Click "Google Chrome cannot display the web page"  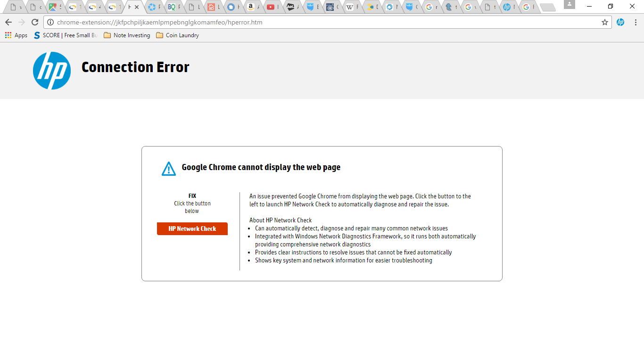261,167
